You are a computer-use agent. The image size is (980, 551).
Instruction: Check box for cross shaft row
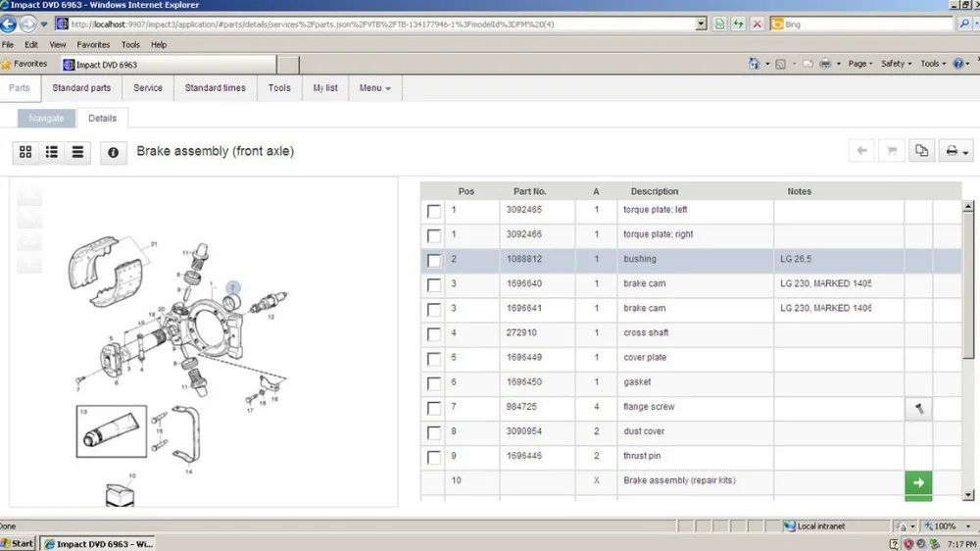pos(434,334)
